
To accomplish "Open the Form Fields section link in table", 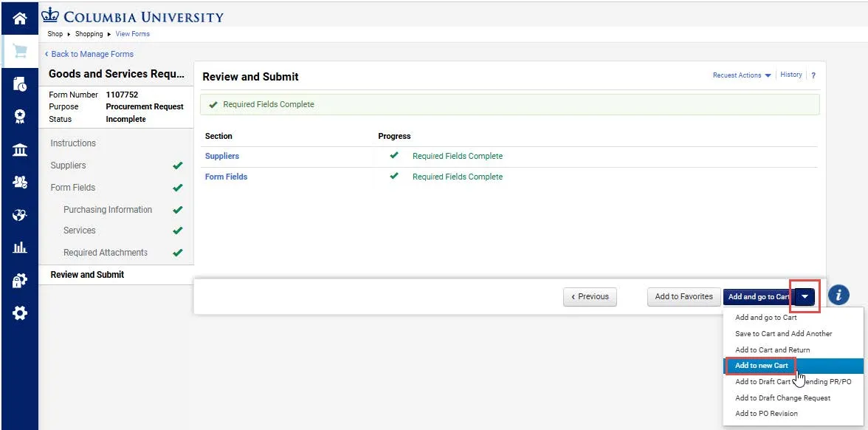I will coord(226,177).
